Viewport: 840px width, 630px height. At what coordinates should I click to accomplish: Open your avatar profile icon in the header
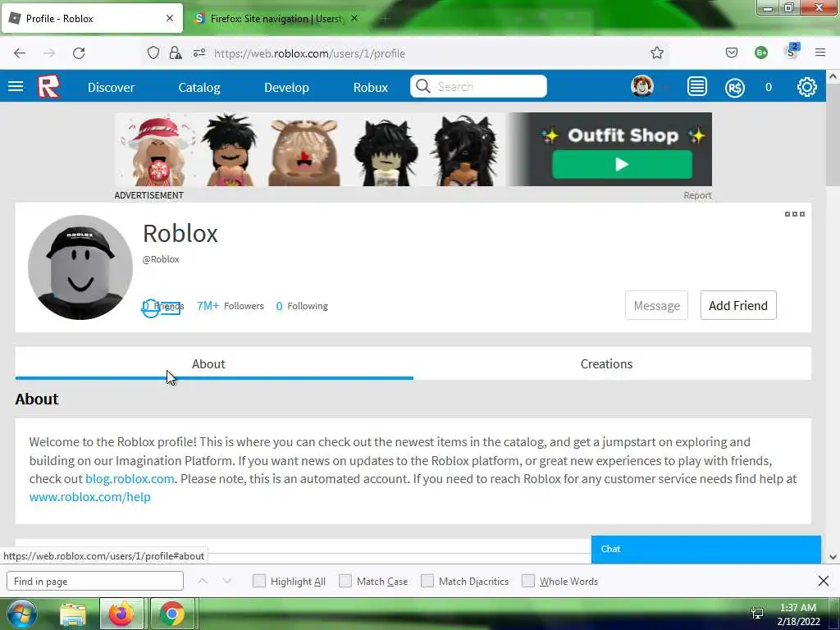pos(641,86)
